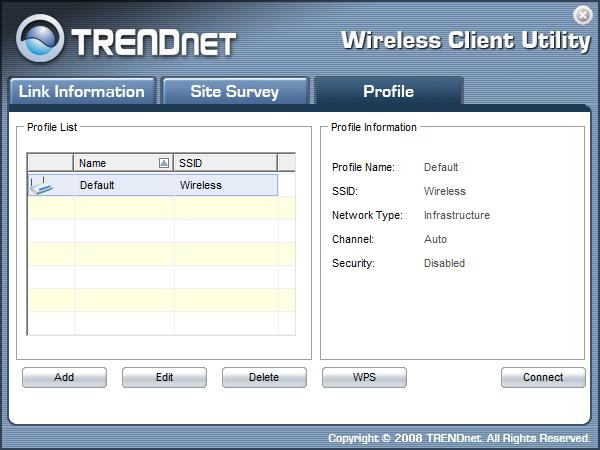Click the Security value Disabled
This screenshot has height=450, width=600.
[x=444, y=263]
